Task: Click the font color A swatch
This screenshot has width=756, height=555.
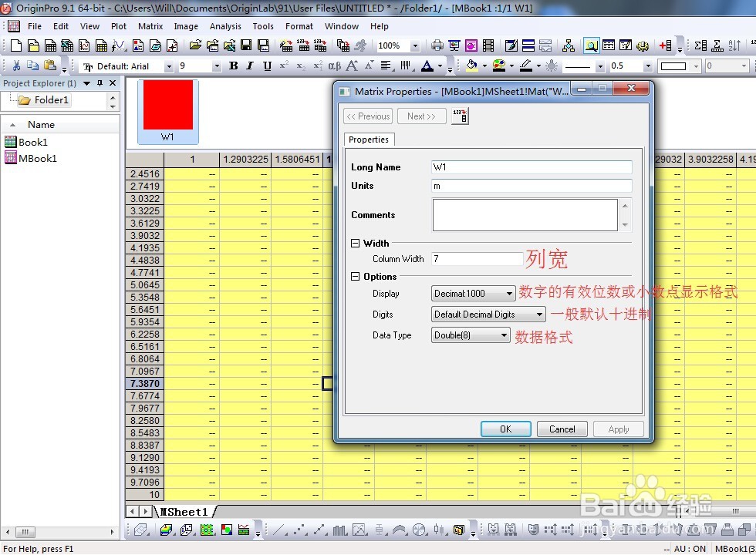Action: pyautogui.click(x=427, y=66)
